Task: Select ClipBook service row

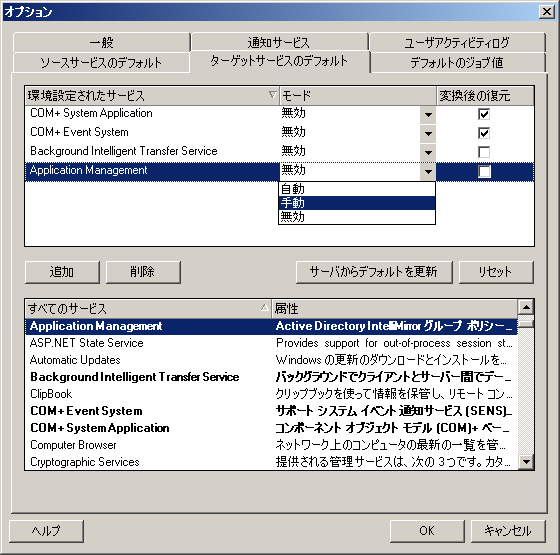Action: (271, 394)
